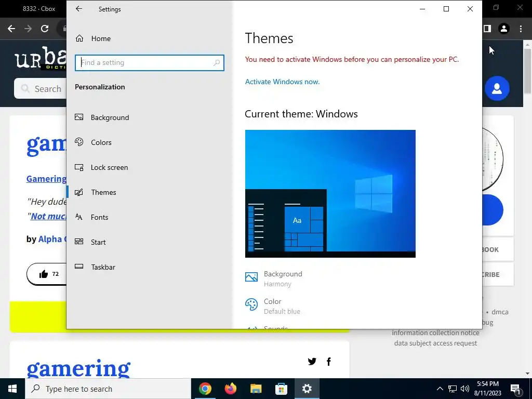Screen dimensions: 532x399
Task: Click the current theme preview image
Action: point(330,194)
